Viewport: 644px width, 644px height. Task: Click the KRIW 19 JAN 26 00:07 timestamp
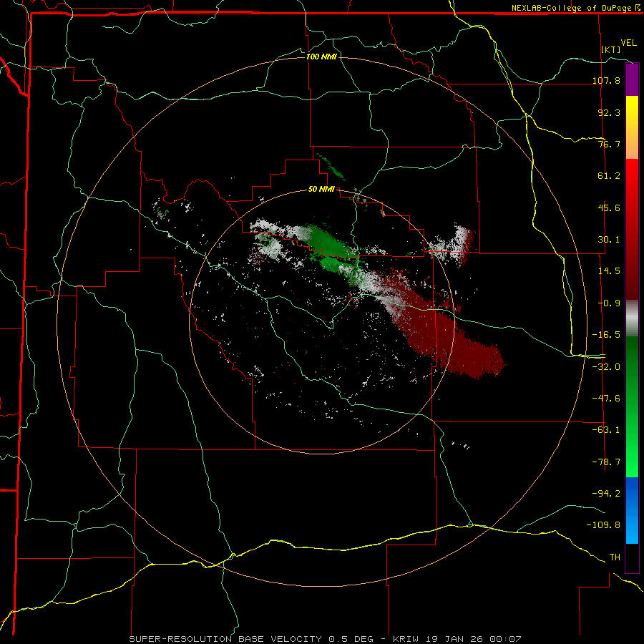(457, 639)
